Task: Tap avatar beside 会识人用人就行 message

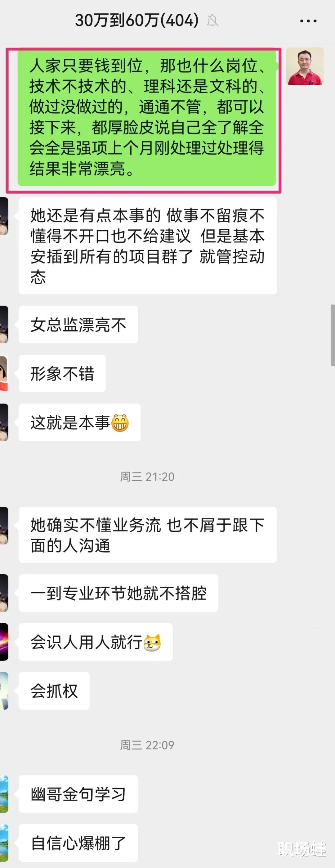Action: coord(4,642)
